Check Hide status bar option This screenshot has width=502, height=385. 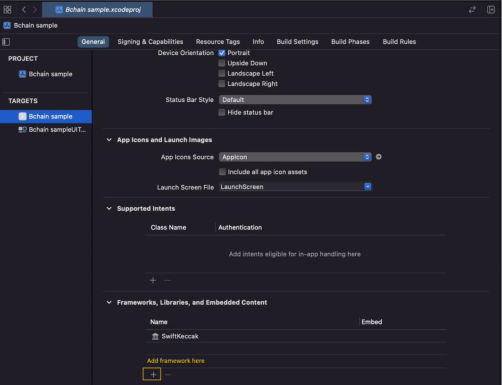pyautogui.click(x=222, y=112)
